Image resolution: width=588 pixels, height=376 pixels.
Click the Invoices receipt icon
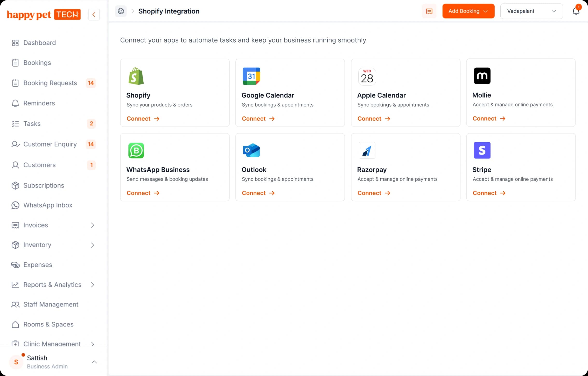(x=15, y=225)
